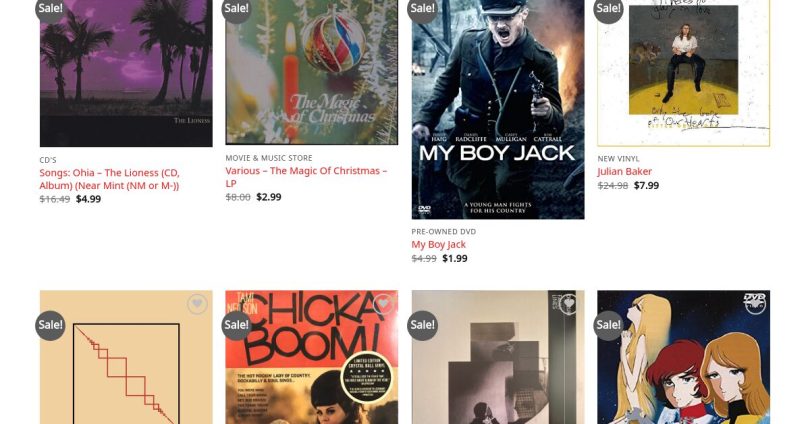810x424 pixels.
Task: Click Sale badge on My Boy Jack
Action: tap(422, 9)
